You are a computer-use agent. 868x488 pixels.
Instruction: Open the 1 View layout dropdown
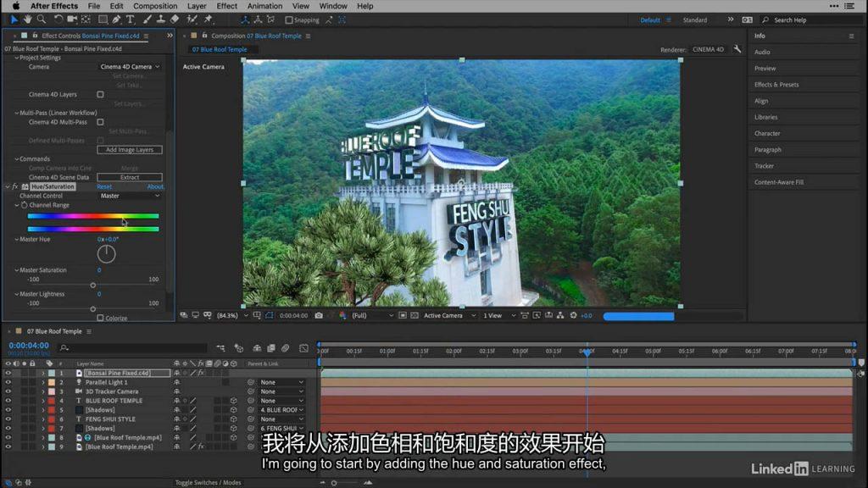(x=498, y=315)
